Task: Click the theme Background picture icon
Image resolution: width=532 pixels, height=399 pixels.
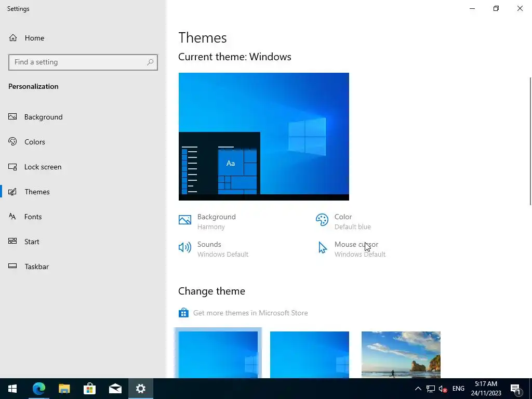Action: [185, 220]
